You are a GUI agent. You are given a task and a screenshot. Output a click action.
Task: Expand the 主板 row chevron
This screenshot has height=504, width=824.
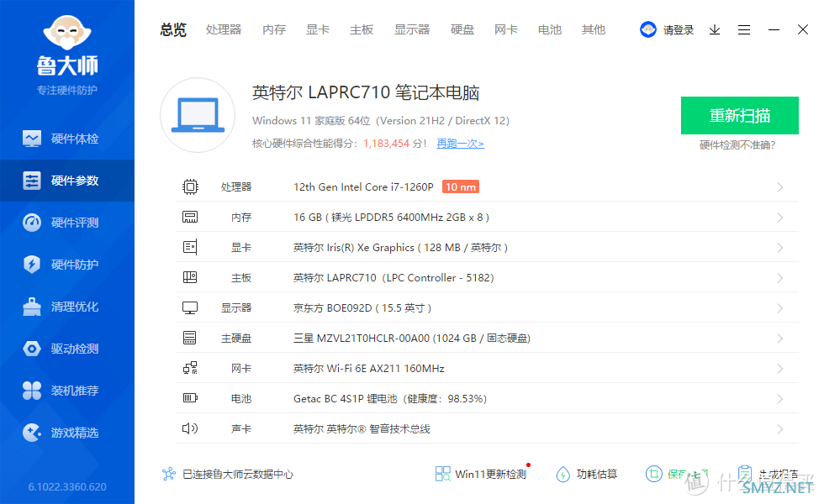tap(780, 278)
